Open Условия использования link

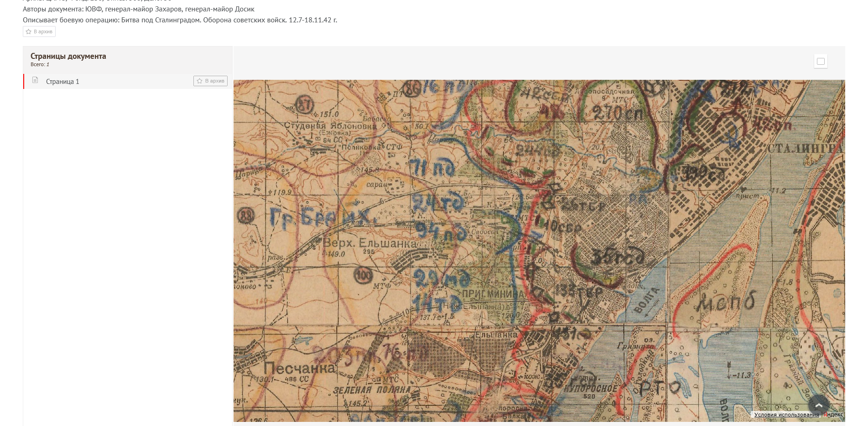(786, 415)
